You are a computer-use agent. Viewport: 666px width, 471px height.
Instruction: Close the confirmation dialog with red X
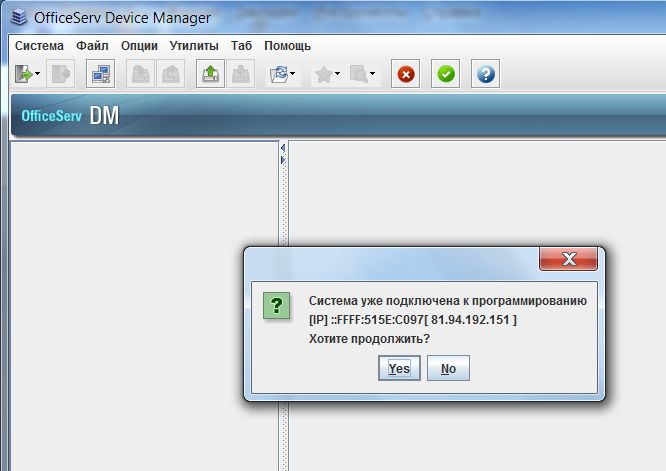pyautogui.click(x=568, y=259)
